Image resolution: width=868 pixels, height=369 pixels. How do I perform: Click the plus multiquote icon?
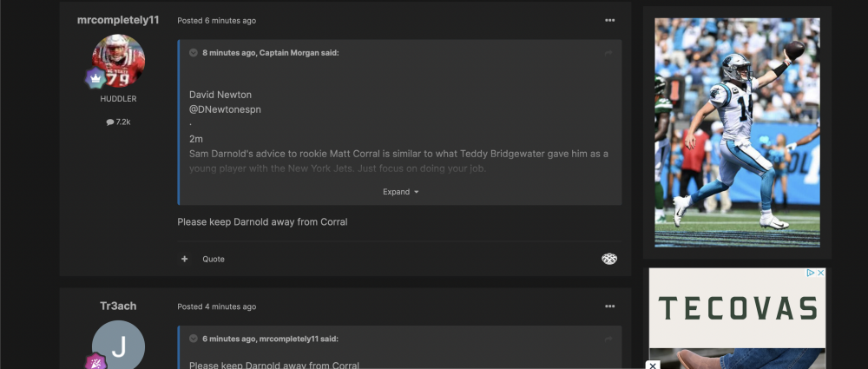click(x=184, y=259)
